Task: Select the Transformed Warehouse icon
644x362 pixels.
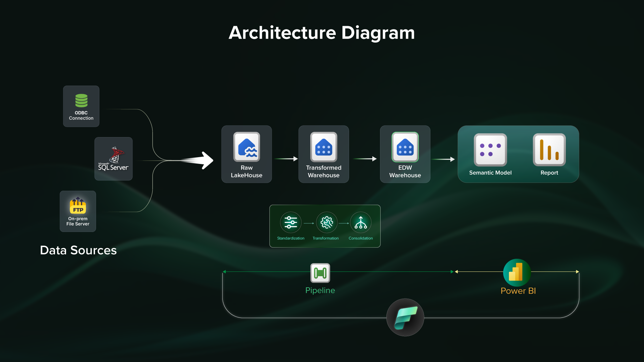Action: click(x=324, y=147)
